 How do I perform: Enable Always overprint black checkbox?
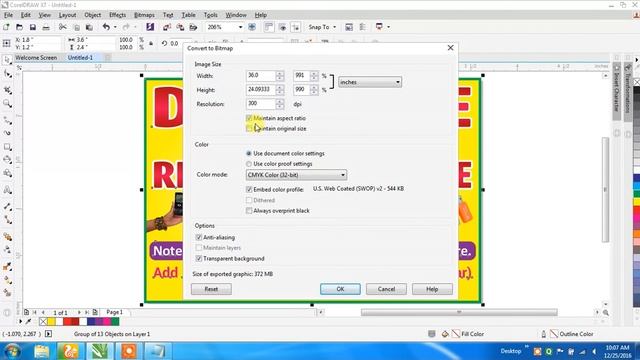pos(249,211)
